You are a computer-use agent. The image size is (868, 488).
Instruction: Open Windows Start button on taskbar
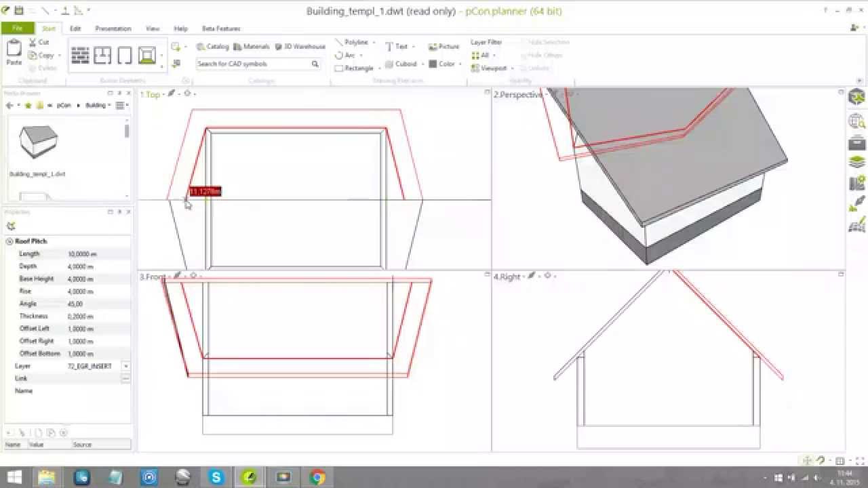point(14,477)
